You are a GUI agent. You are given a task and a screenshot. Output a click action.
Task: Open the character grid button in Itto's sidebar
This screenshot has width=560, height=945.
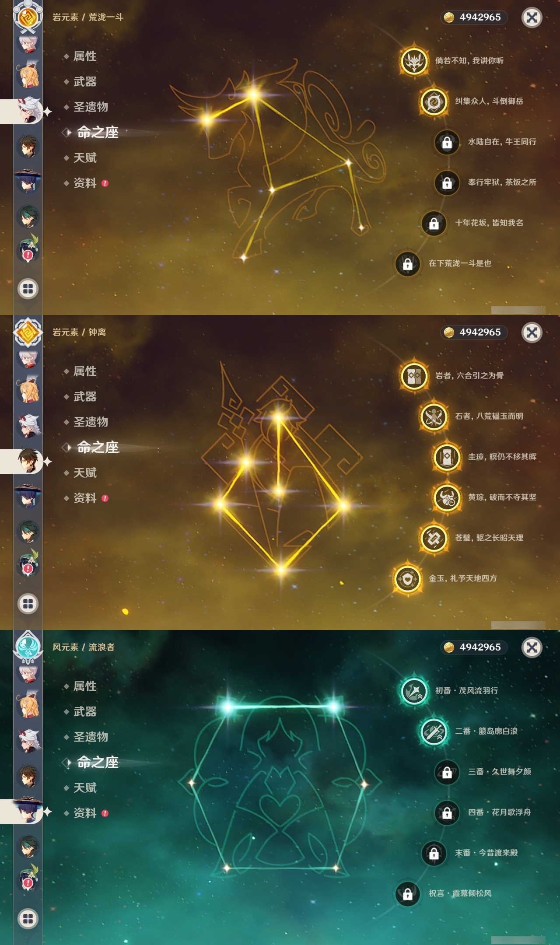tap(28, 289)
